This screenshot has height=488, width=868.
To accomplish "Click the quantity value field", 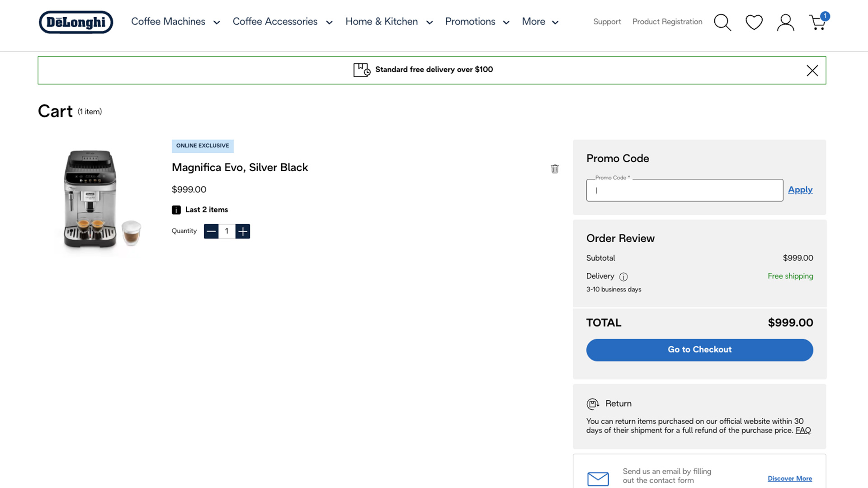I will 227,231.
